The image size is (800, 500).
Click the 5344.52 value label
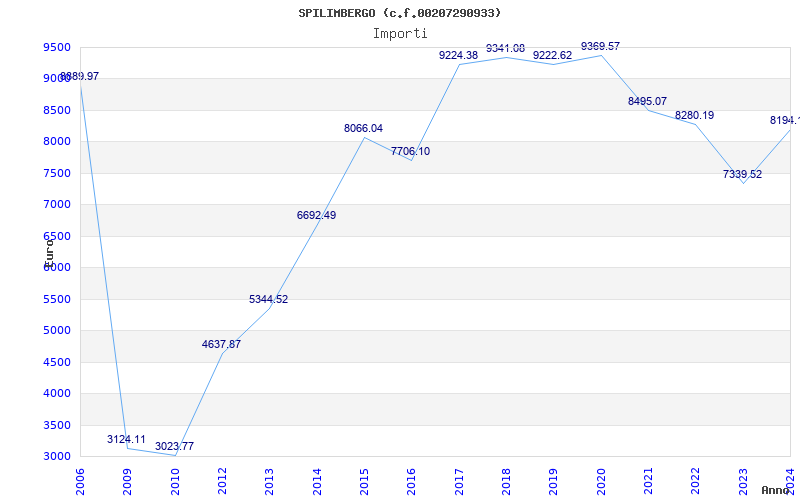click(x=268, y=299)
